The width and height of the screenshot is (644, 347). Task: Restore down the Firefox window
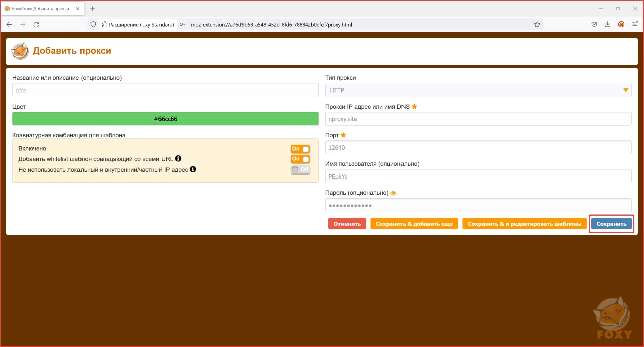[618, 9]
